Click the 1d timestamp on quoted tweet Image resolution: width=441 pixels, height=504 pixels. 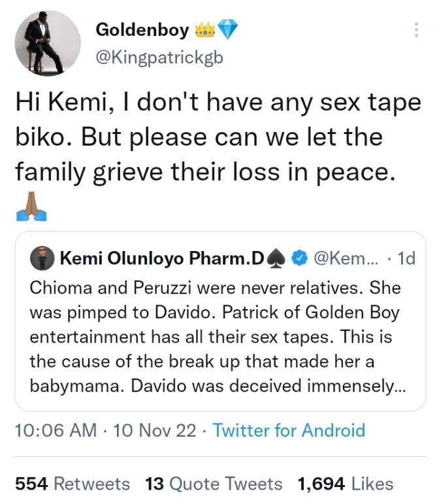[x=406, y=259]
